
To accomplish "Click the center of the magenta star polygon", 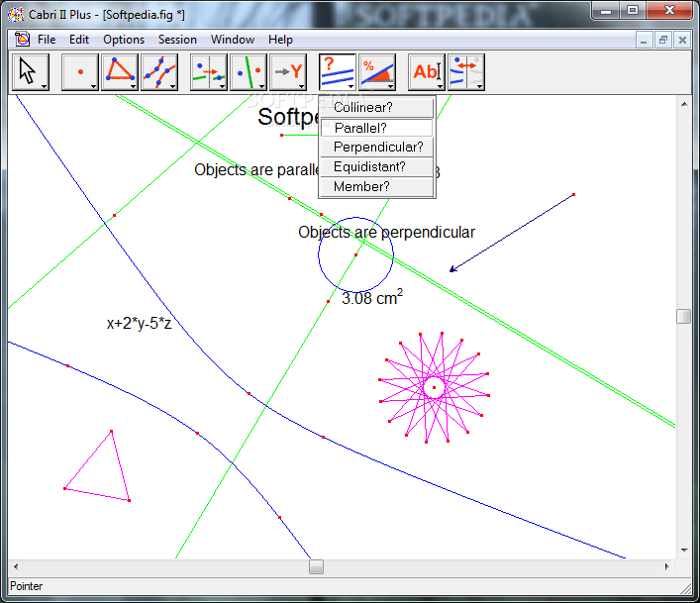I will (x=434, y=387).
